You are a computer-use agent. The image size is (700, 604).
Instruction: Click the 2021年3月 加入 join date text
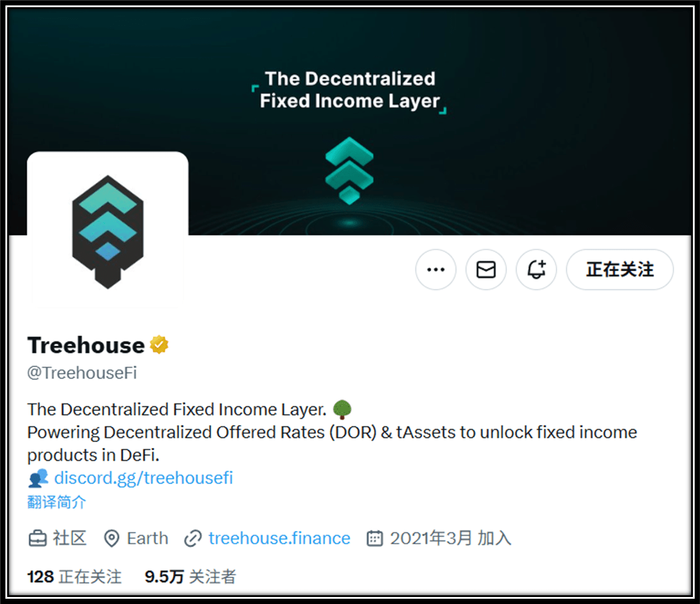pos(451,538)
